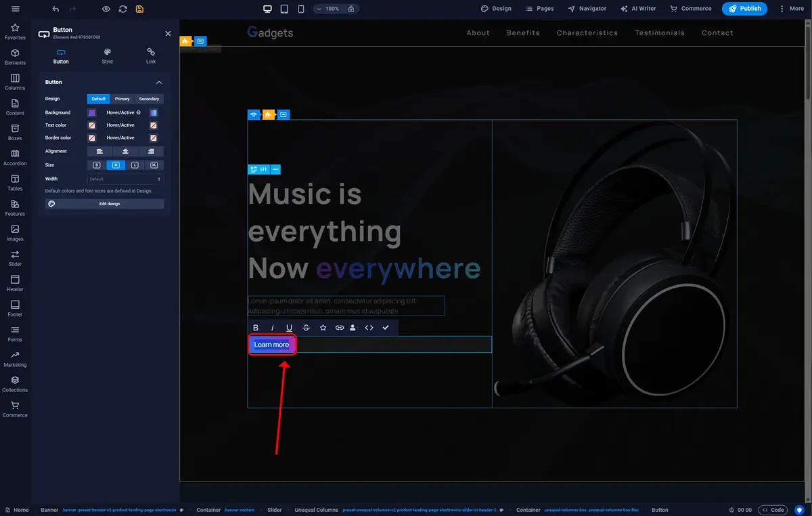Switch to the Style tab
This screenshot has height=516, width=812.
(x=107, y=56)
